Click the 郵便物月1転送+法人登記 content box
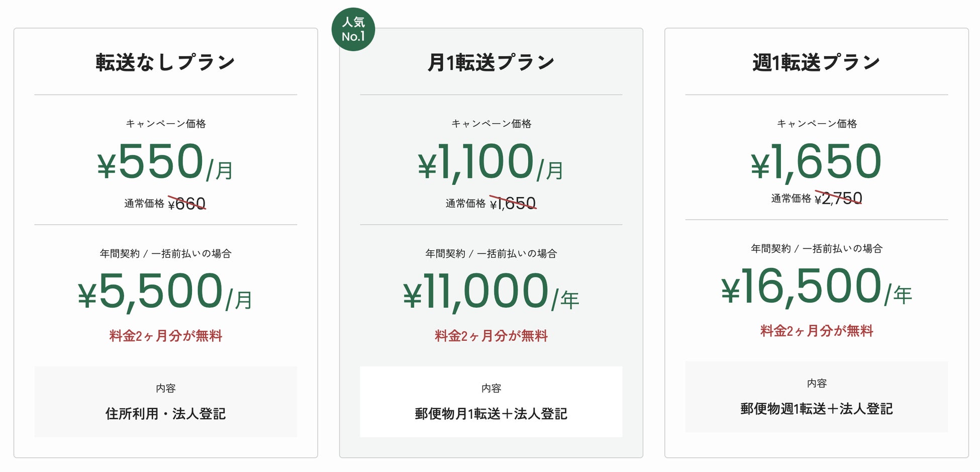 (491, 402)
